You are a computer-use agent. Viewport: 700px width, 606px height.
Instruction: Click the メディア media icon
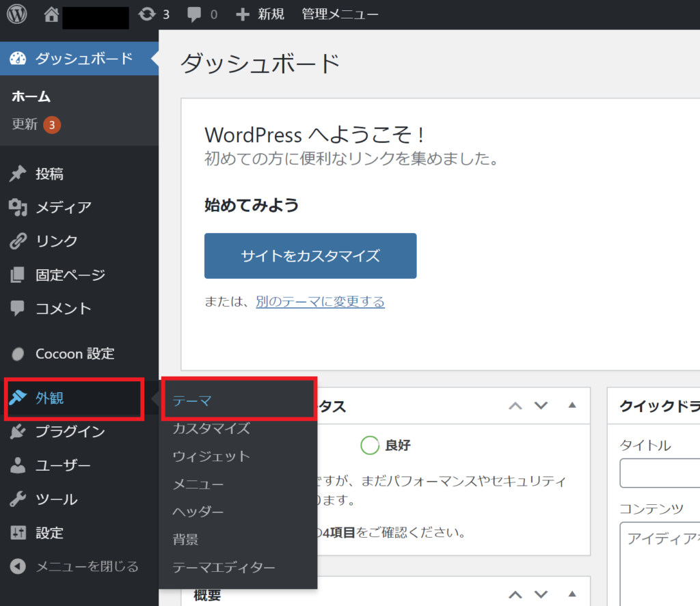18,208
